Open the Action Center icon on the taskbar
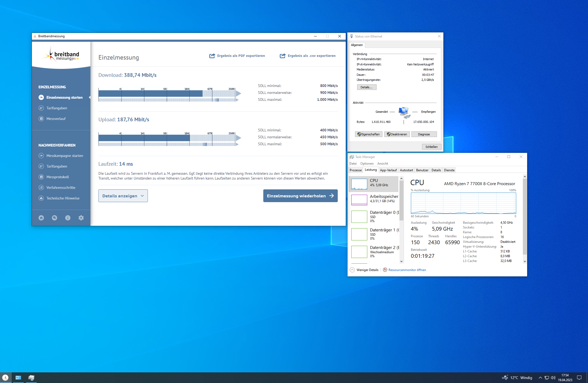The height and width of the screenshot is (383, 588). point(579,377)
